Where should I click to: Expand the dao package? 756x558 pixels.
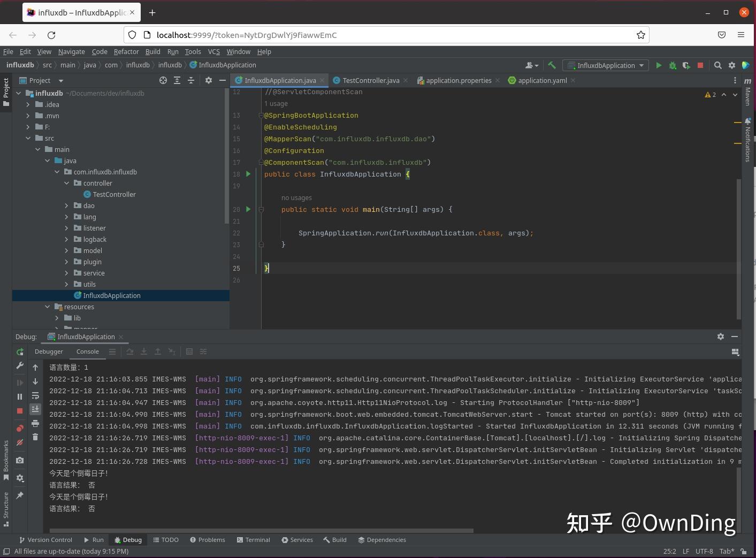click(x=67, y=205)
